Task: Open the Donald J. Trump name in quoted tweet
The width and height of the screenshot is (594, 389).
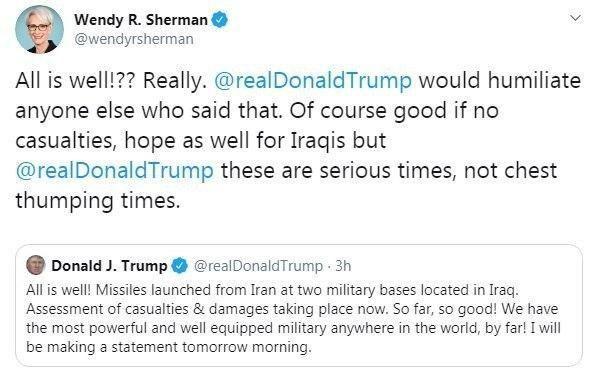Action: pyautogui.click(x=109, y=266)
